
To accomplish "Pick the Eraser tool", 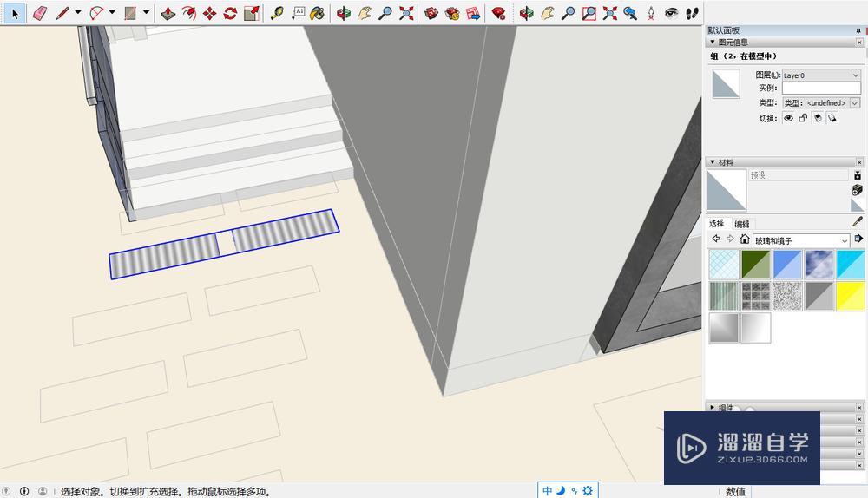I will 40,13.
